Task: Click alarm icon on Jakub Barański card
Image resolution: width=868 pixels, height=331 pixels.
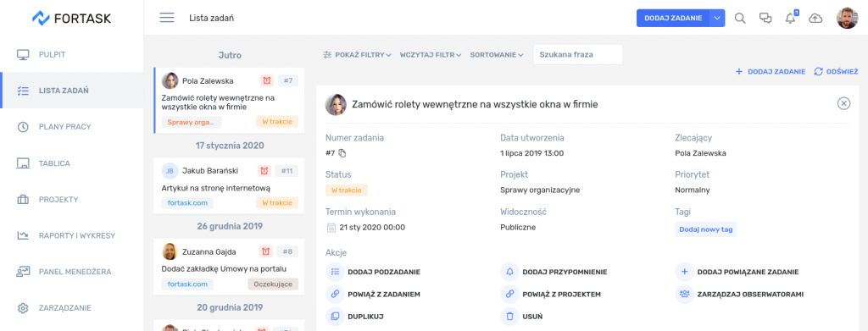Action: click(264, 171)
